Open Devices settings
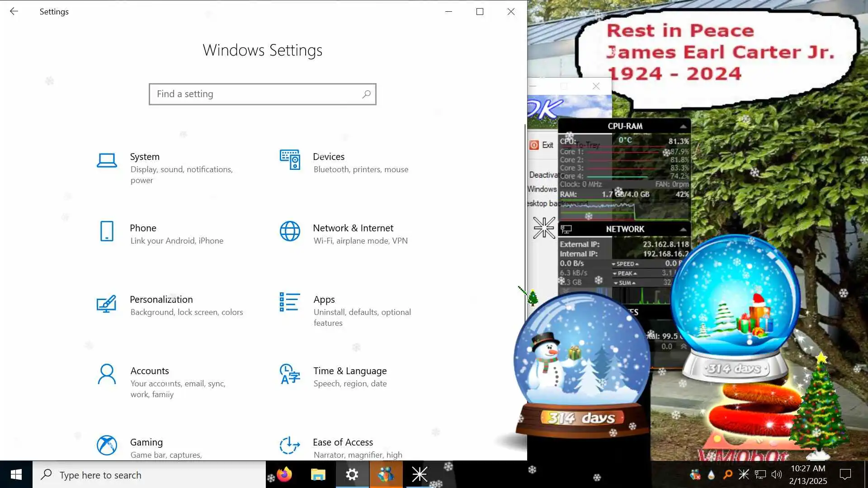 [329, 157]
